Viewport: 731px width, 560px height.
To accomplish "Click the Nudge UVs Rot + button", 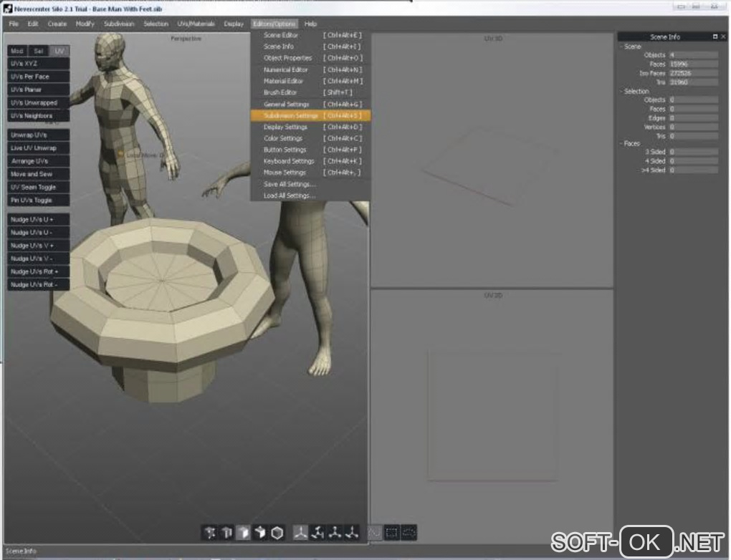I will pos(38,271).
